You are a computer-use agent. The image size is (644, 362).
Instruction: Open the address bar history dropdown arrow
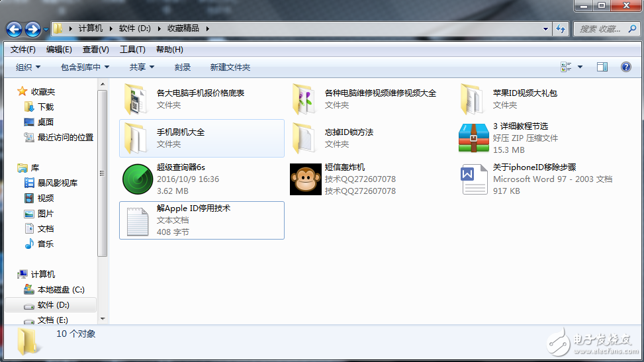pyautogui.click(x=545, y=28)
